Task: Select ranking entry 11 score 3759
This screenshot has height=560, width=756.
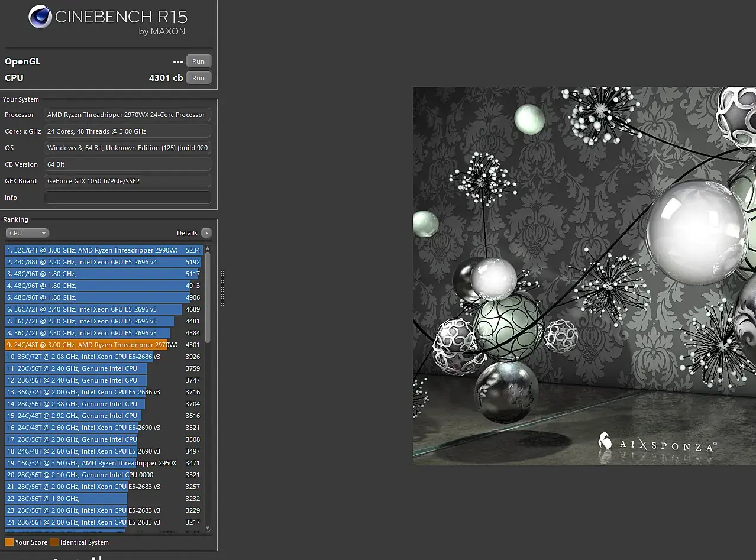Action: (x=104, y=368)
